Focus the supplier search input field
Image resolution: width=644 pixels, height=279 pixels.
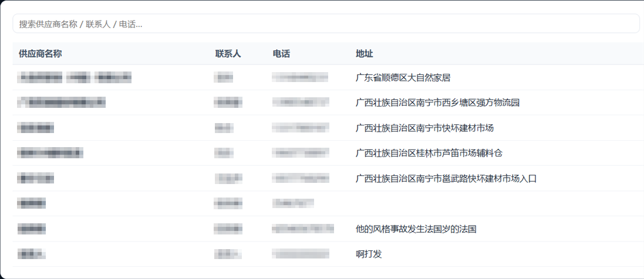pyautogui.click(x=326, y=24)
